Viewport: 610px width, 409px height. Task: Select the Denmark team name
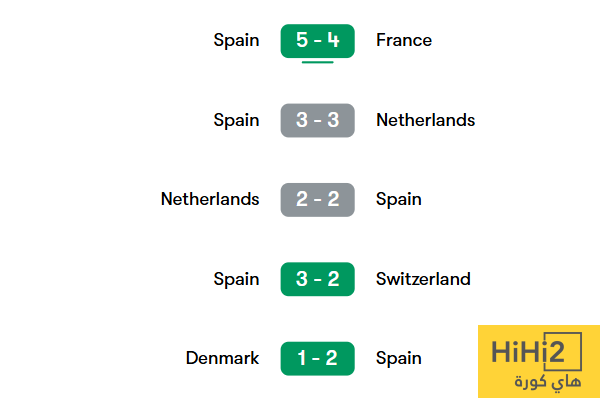[222, 358]
